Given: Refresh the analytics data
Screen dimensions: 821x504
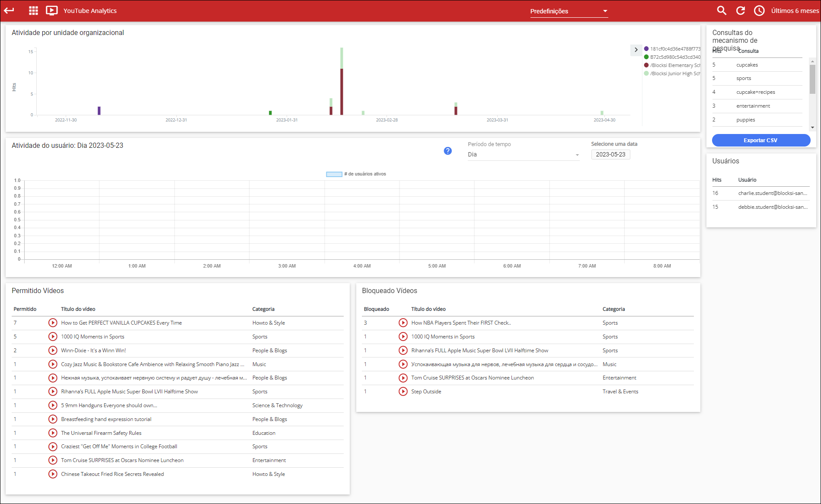Looking at the screenshot, I should tap(741, 10).
